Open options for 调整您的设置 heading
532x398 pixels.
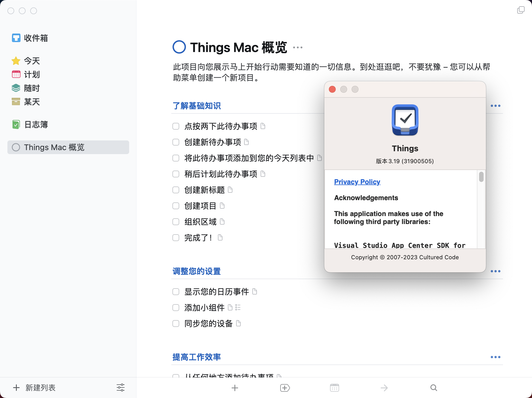pos(496,271)
